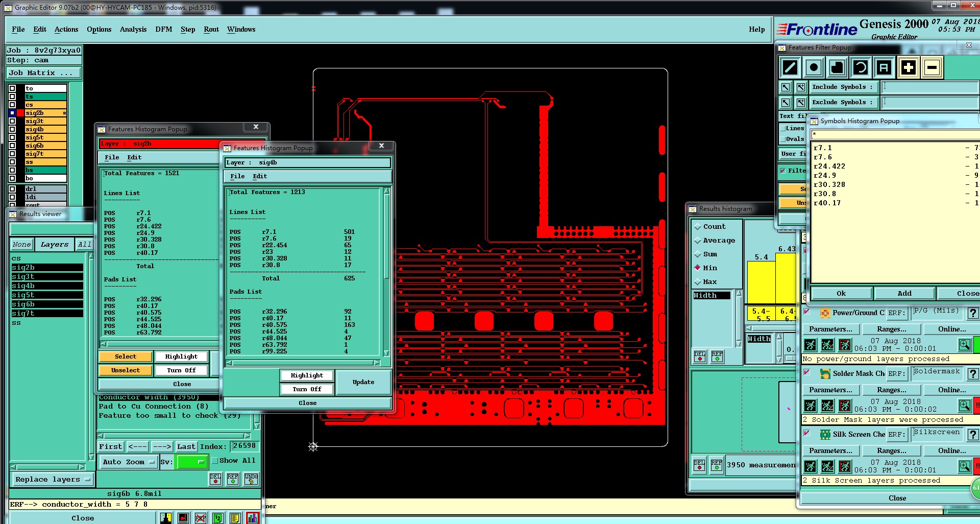Open Power/Ground results magnifier icon
This screenshot has width=980, height=524.
(x=964, y=345)
